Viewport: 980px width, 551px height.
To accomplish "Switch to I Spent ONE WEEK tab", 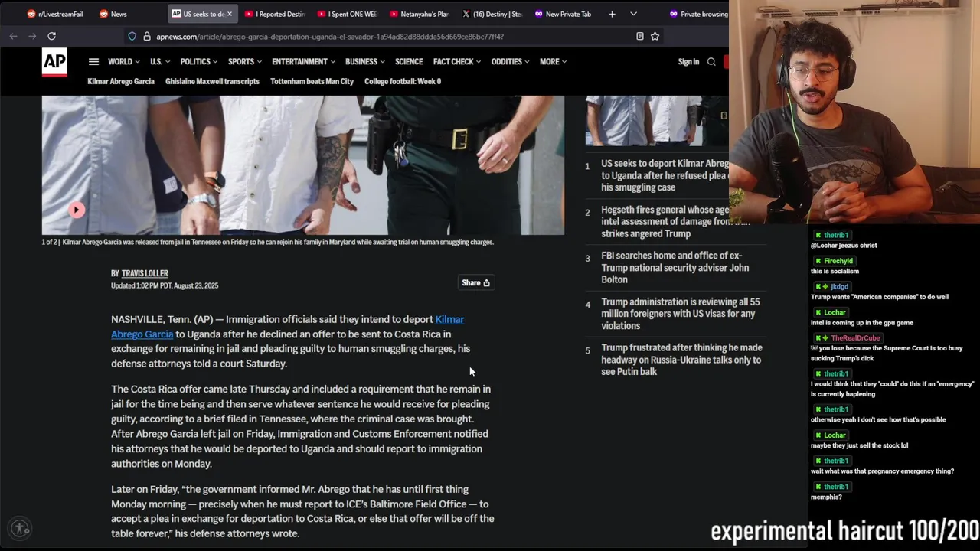I will coord(347,14).
